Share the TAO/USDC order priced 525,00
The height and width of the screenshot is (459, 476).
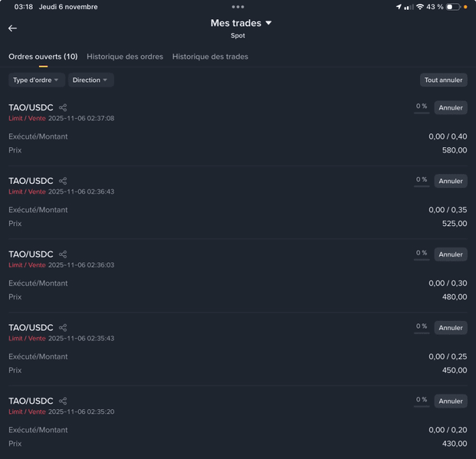(x=63, y=182)
